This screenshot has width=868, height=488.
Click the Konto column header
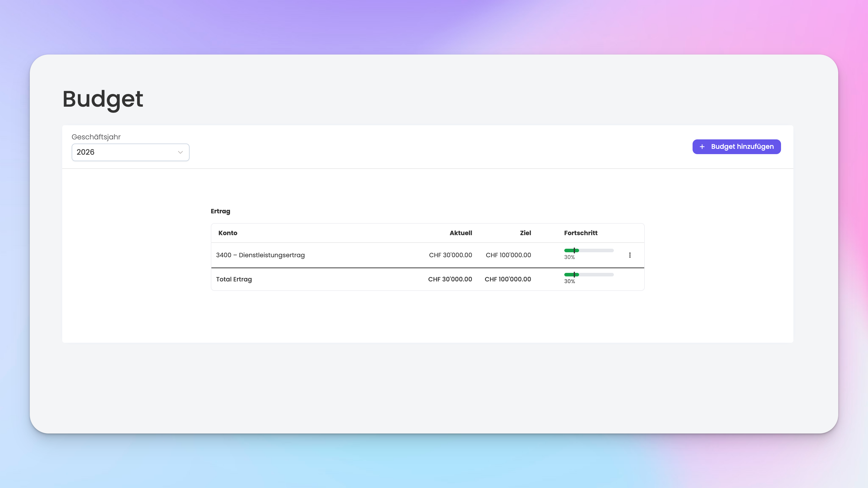[x=227, y=233]
